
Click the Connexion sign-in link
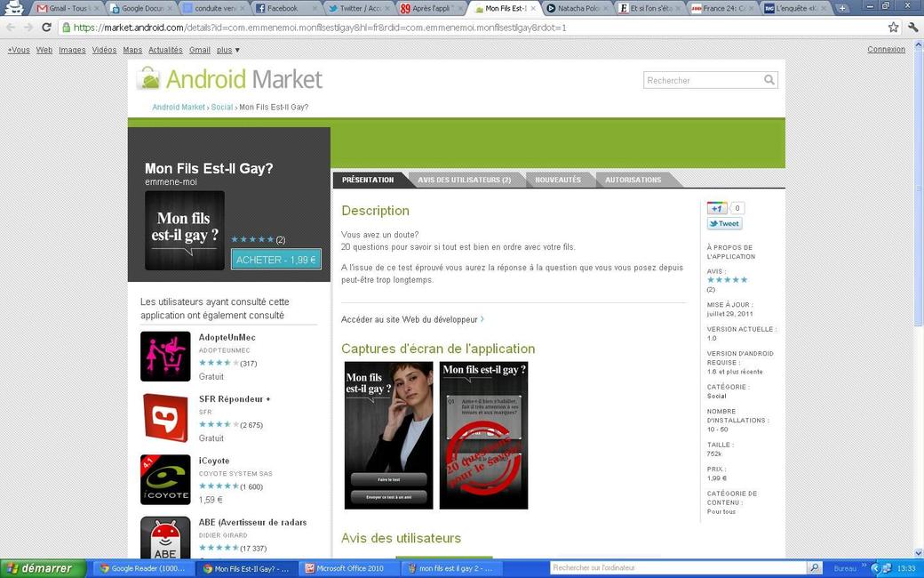886,50
